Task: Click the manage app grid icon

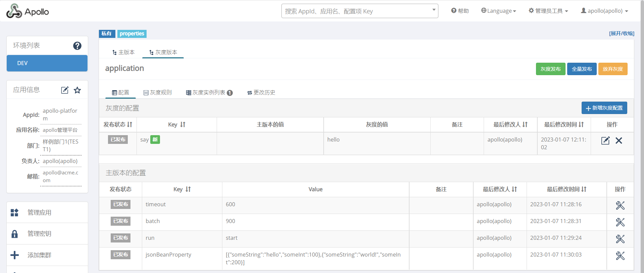Action: 14,212
